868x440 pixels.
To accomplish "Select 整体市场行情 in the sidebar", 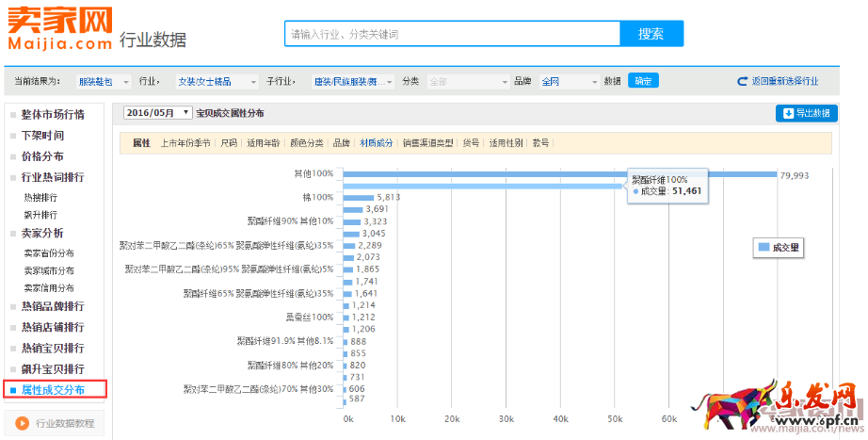I will pos(53,115).
